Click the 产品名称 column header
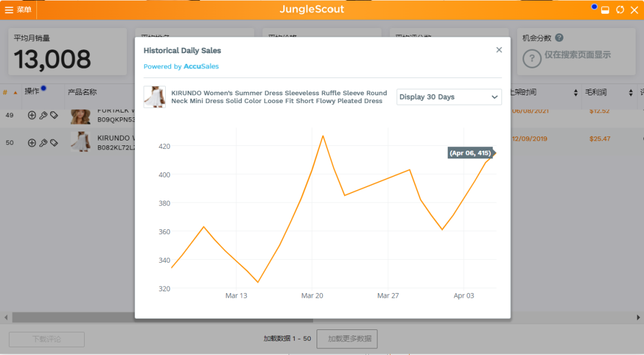This screenshot has height=355, width=644. 82,92
